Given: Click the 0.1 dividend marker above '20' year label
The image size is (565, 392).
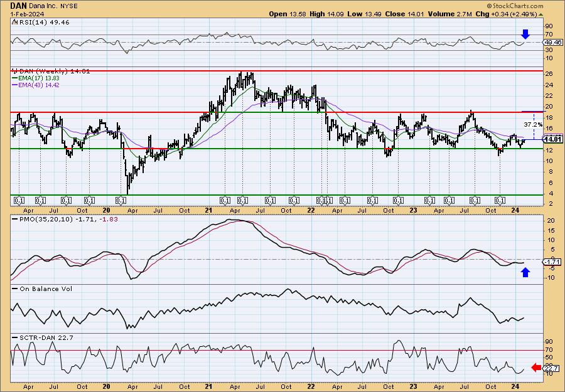Looking at the screenshot, I should 121,201.
